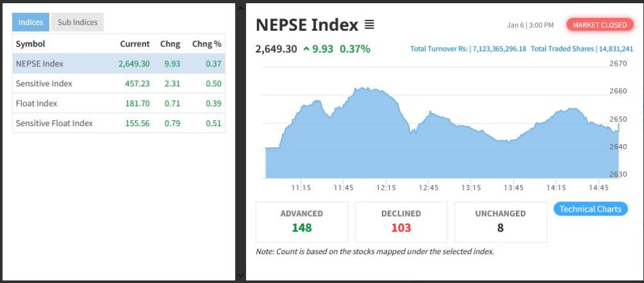Switch to the Indices tab

point(30,23)
